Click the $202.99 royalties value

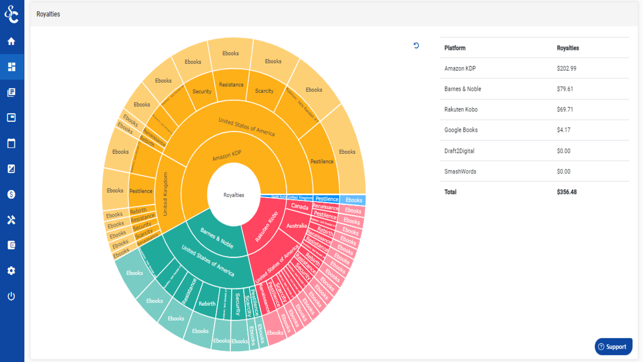click(566, 68)
